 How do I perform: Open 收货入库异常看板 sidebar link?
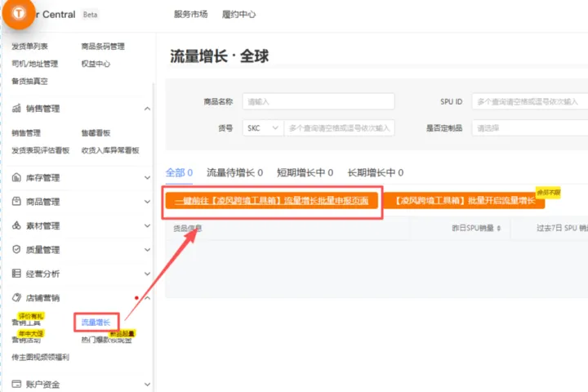pos(110,150)
